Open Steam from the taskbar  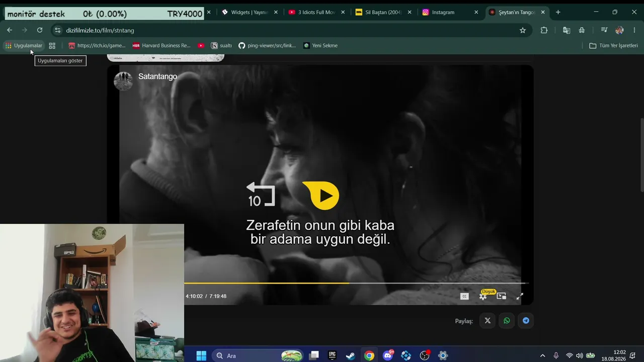click(350, 355)
